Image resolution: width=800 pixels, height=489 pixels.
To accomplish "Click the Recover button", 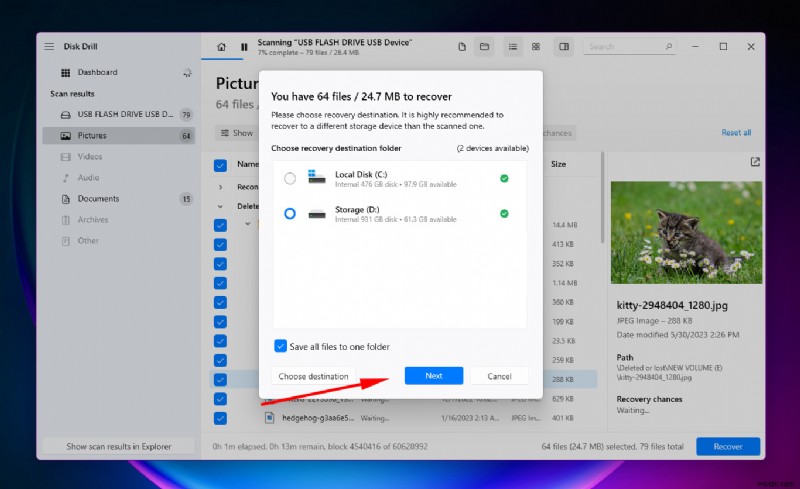I will [x=728, y=447].
